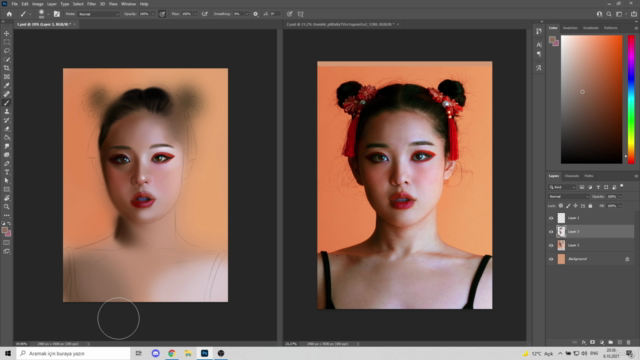This screenshot has width=640, height=360.
Task: Select the Move tool
Action: (7, 33)
